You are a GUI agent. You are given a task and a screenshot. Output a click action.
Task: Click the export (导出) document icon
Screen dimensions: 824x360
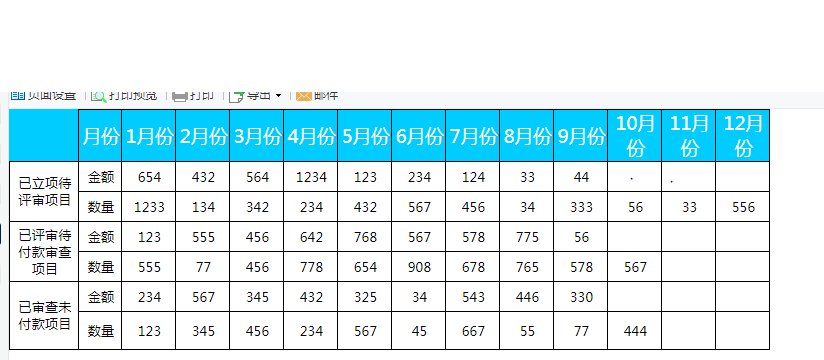pos(237,96)
